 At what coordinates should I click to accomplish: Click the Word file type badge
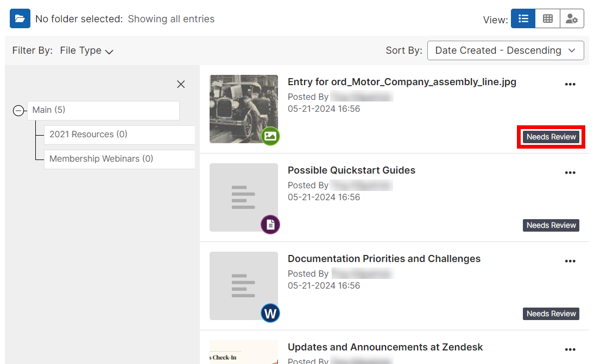pyautogui.click(x=270, y=314)
